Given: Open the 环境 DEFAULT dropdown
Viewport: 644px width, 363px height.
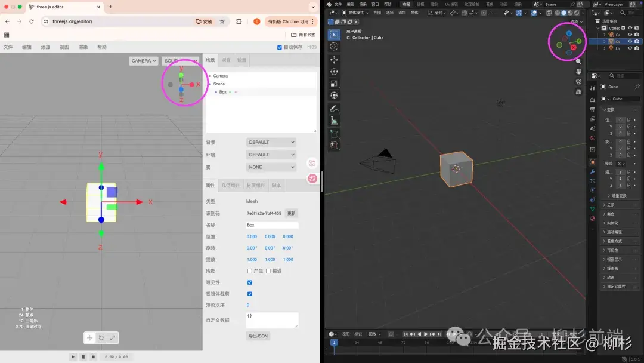Looking at the screenshot, I should [271, 155].
